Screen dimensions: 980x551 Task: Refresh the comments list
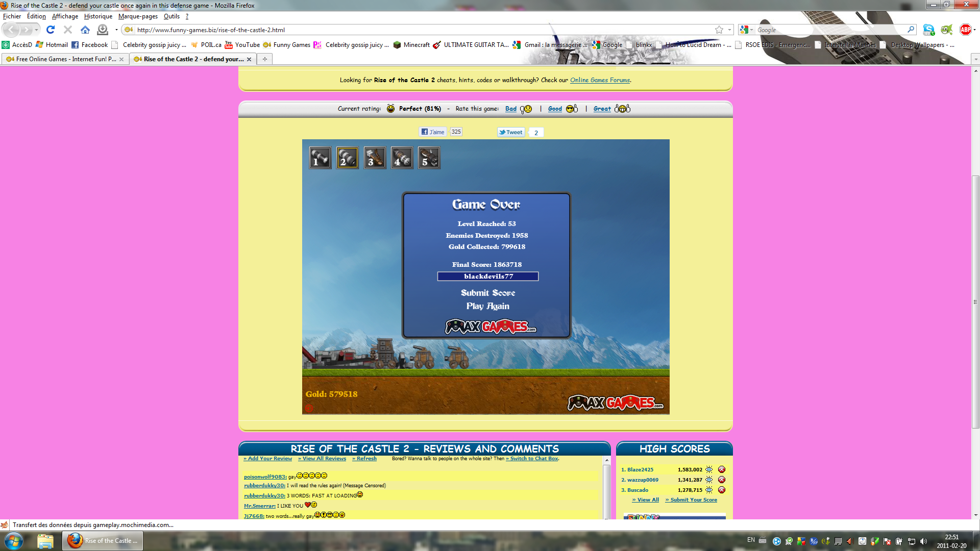tap(364, 459)
